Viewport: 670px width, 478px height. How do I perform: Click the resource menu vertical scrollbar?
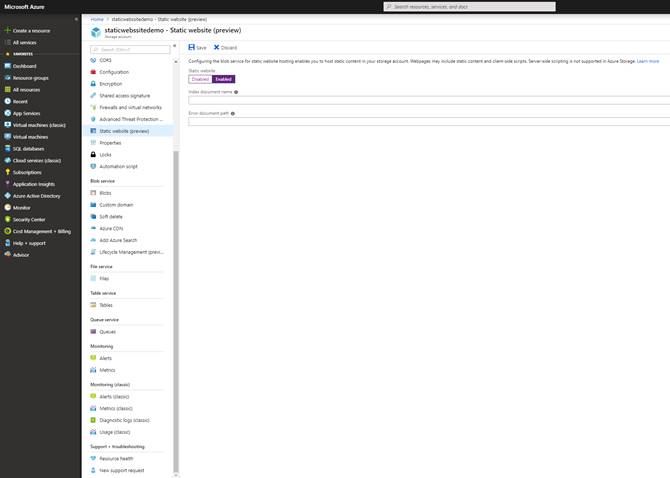[176, 311]
